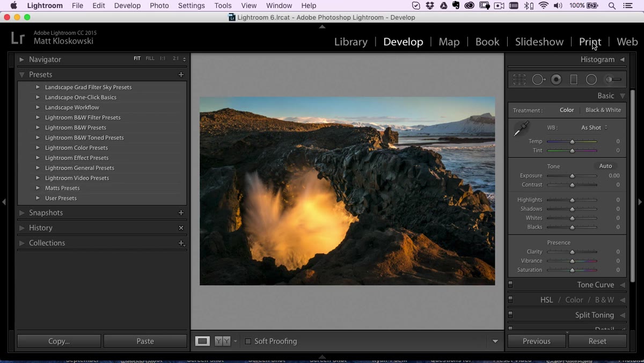Viewport: 644px width, 363px height.
Task: Switch to the Slideshow module
Action: 539,42
